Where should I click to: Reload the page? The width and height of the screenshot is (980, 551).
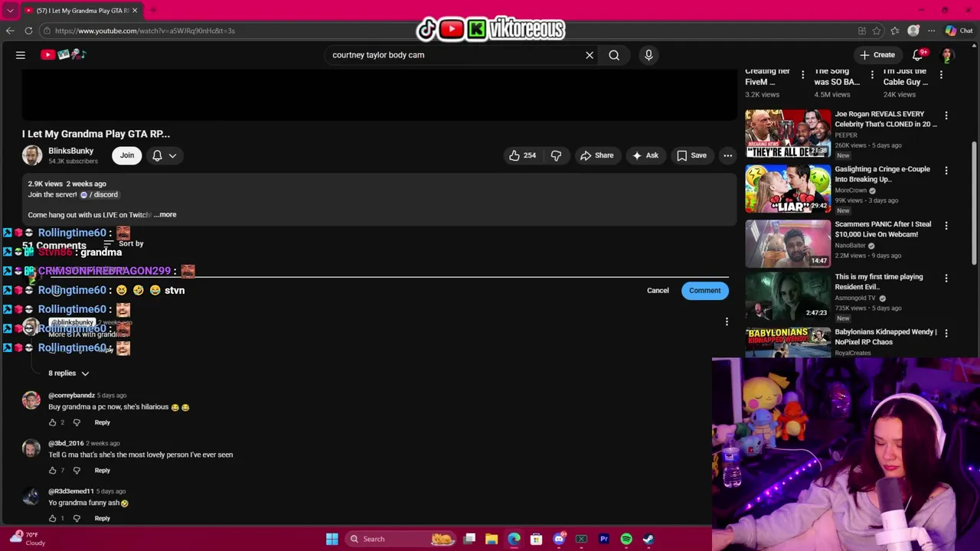28,31
